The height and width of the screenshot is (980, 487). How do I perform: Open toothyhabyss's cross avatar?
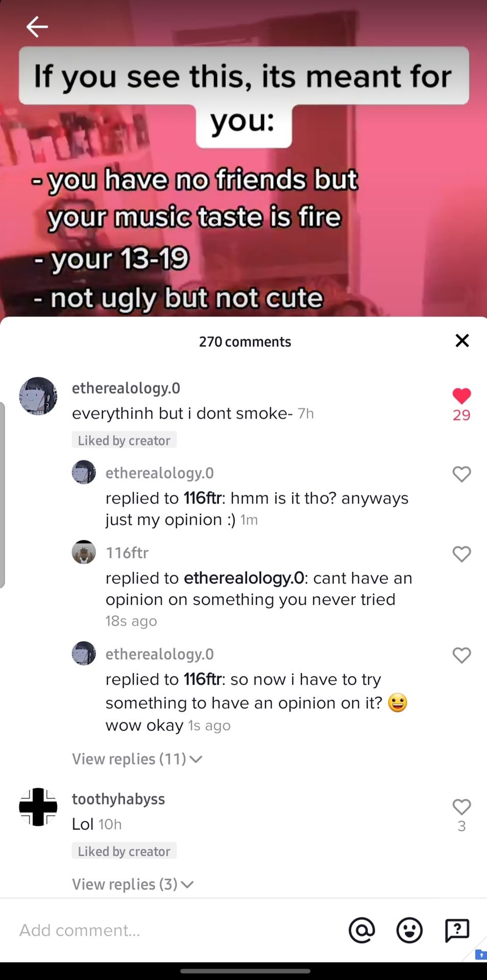click(x=38, y=807)
